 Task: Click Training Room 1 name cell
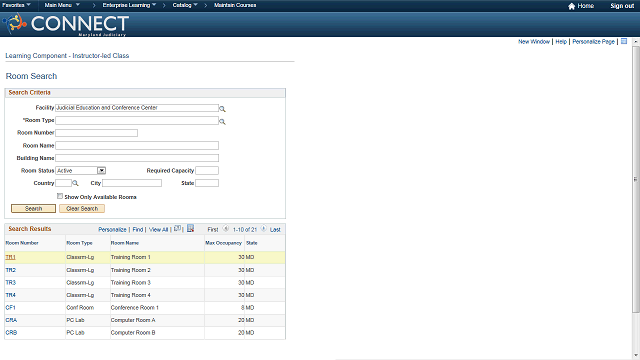pos(131,257)
